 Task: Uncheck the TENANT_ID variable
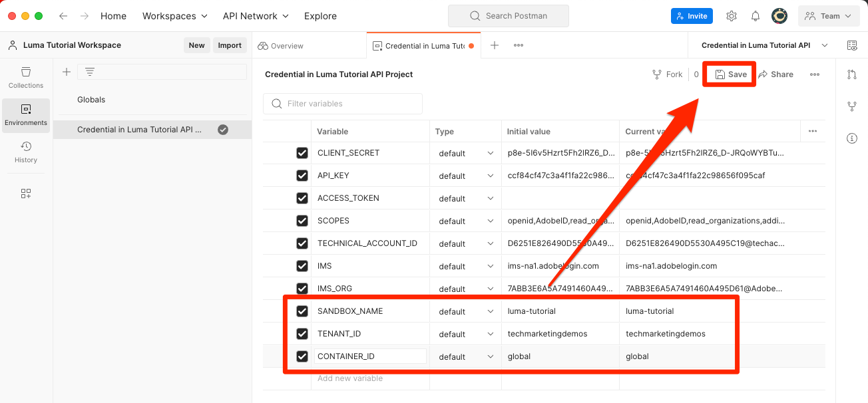302,334
